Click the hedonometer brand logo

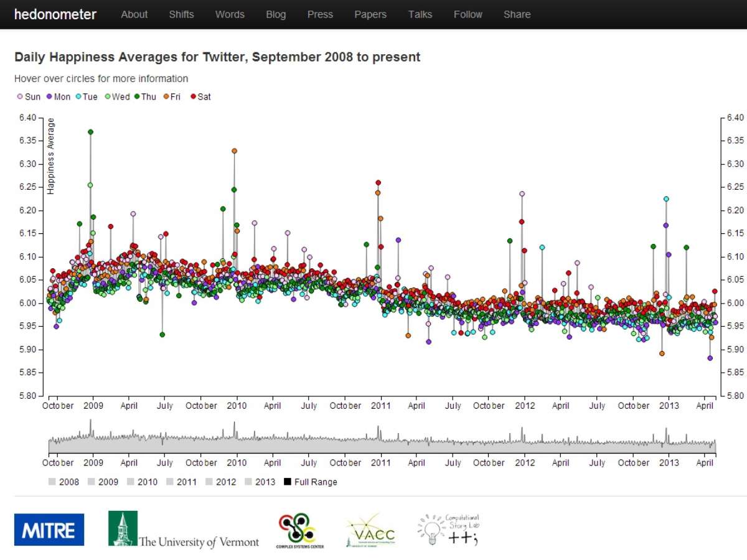55,14
